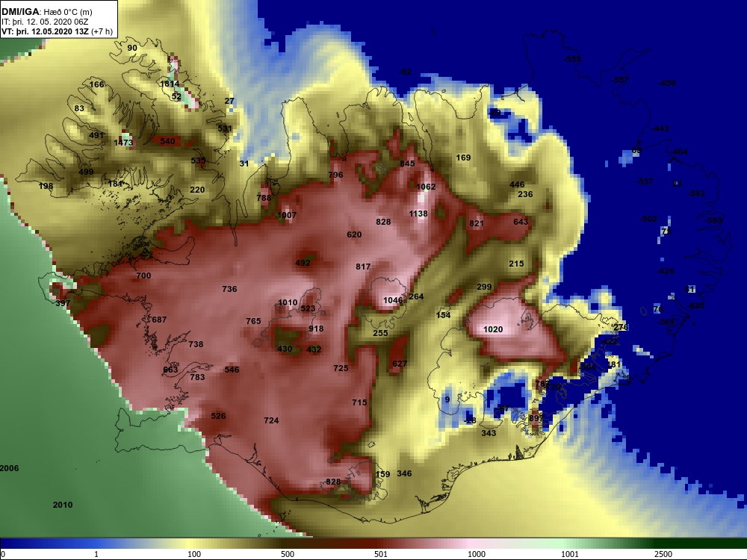The width and height of the screenshot is (747, 560).
Task: Click the map value 715
Action: coord(360,402)
